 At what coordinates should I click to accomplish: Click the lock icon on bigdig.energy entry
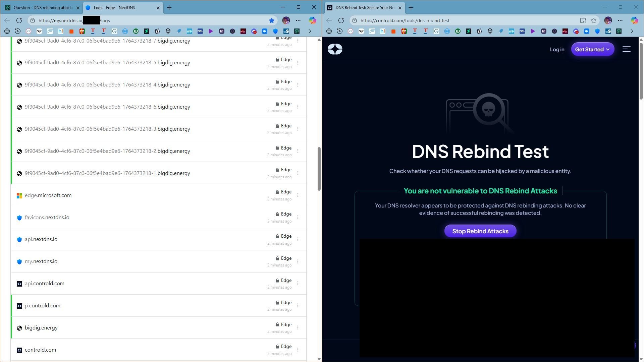[277, 324]
